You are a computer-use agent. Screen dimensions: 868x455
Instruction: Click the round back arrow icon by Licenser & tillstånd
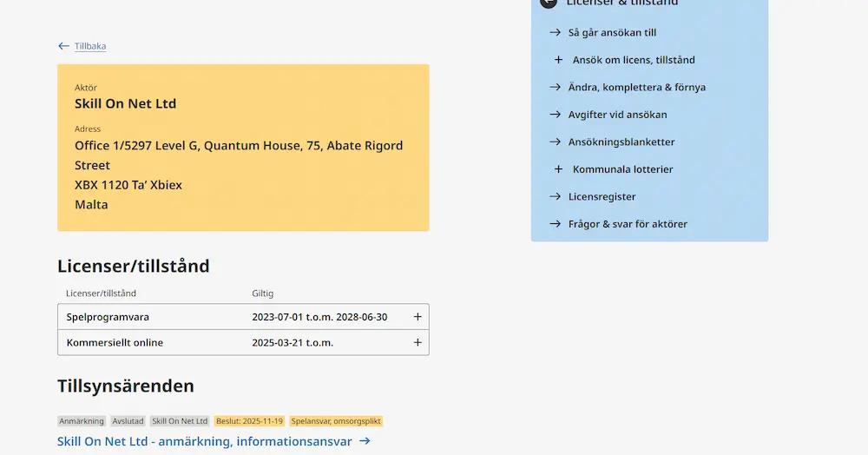548,3
